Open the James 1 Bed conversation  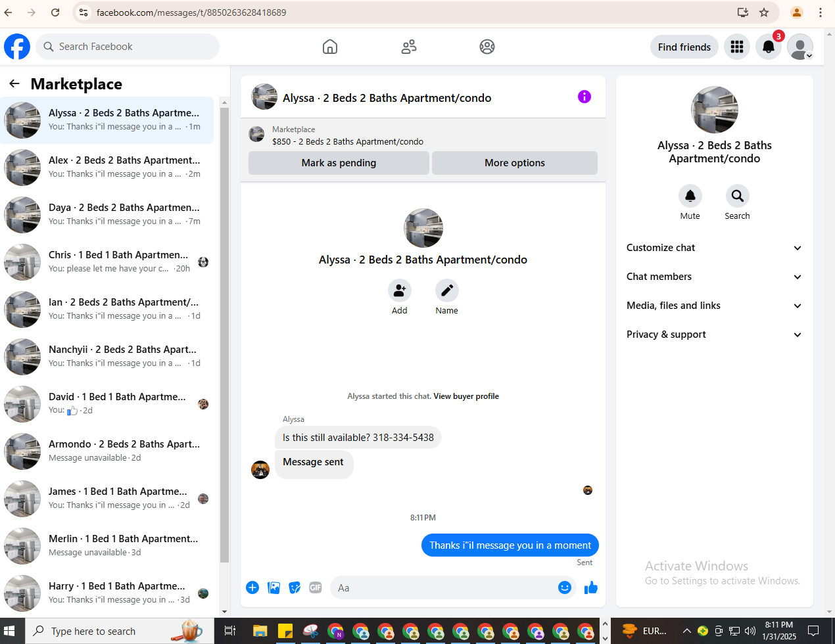tap(107, 499)
